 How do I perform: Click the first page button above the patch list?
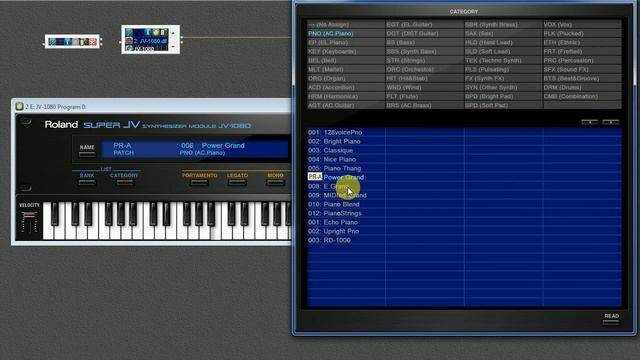(x=589, y=122)
